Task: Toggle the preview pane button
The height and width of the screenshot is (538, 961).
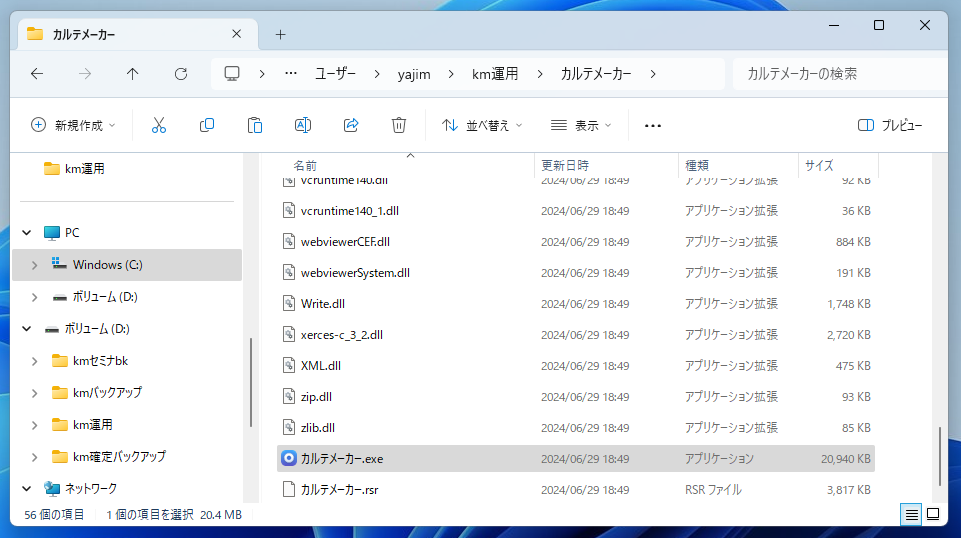Action: pyautogui.click(x=890, y=125)
